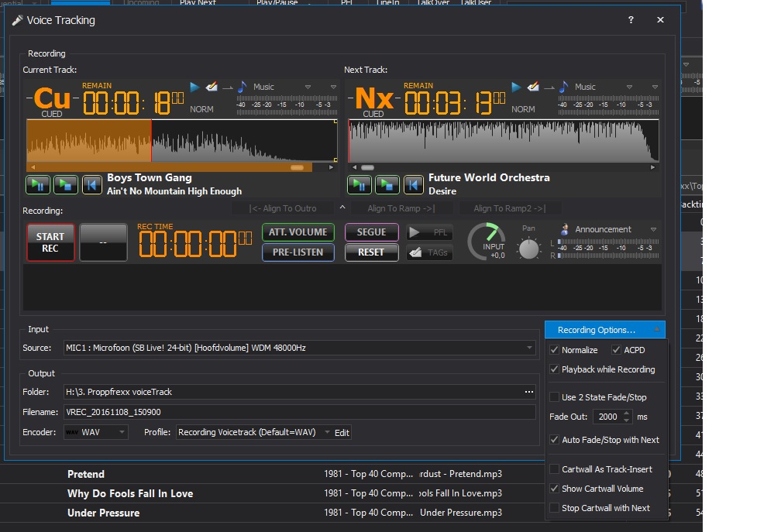The image size is (781, 532).
Task: Enable Cartwall As Track-Insert option
Action: click(x=554, y=469)
